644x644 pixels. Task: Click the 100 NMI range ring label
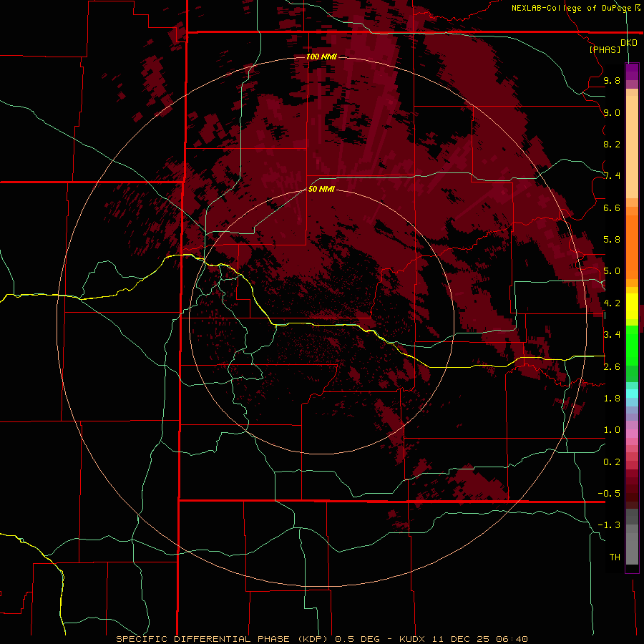click(x=321, y=57)
